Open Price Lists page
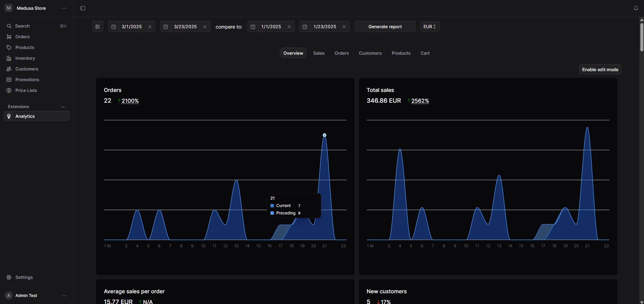The width and height of the screenshot is (644, 304). pos(26,90)
